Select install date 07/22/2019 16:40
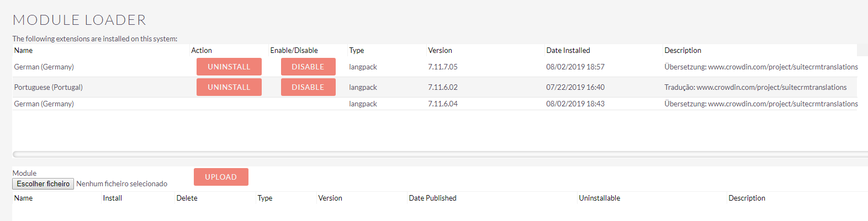This screenshot has height=221, width=868. click(575, 87)
